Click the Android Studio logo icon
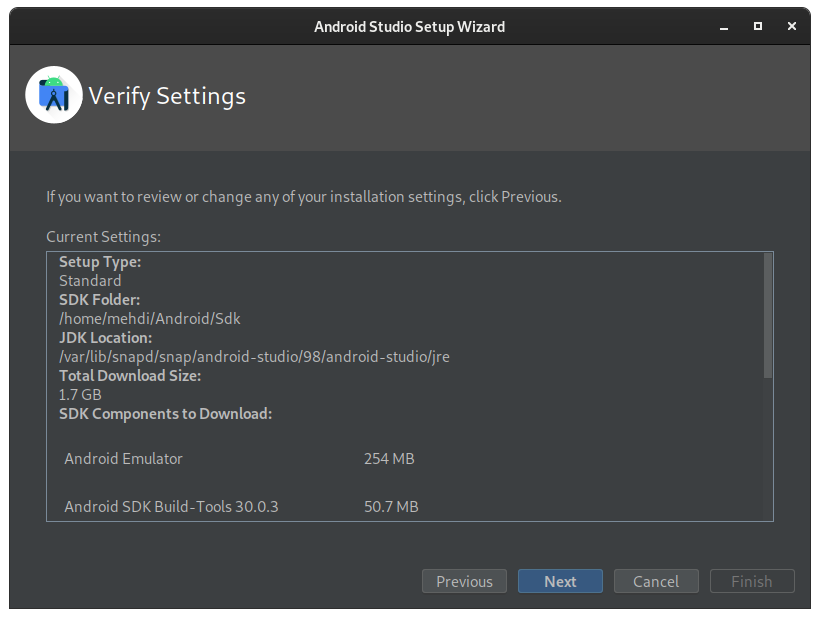 (54, 95)
